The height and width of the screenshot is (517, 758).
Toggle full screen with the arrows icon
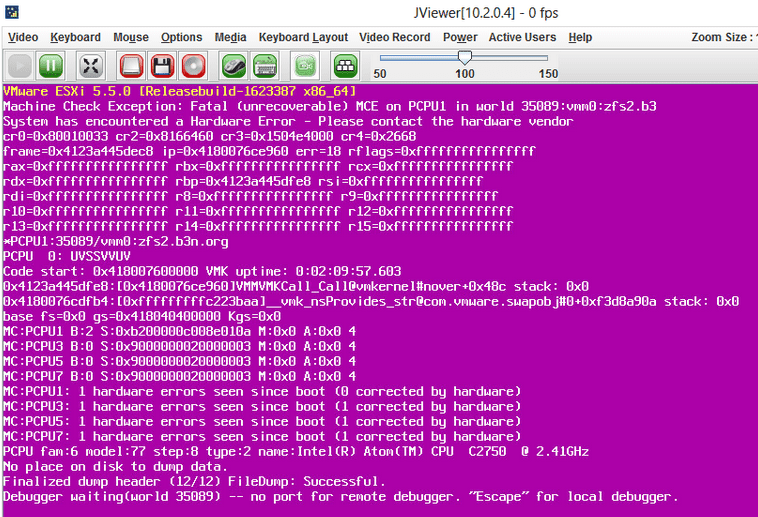click(91, 66)
